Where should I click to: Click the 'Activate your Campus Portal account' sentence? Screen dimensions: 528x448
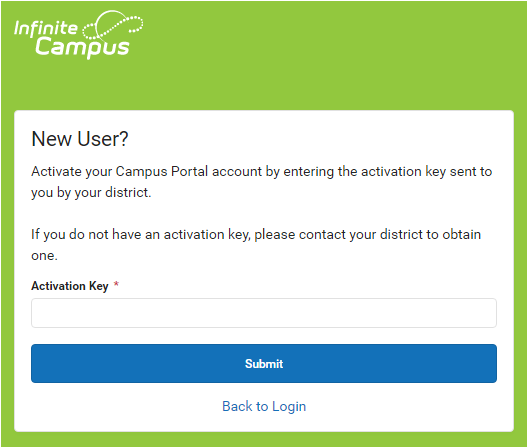click(x=262, y=182)
